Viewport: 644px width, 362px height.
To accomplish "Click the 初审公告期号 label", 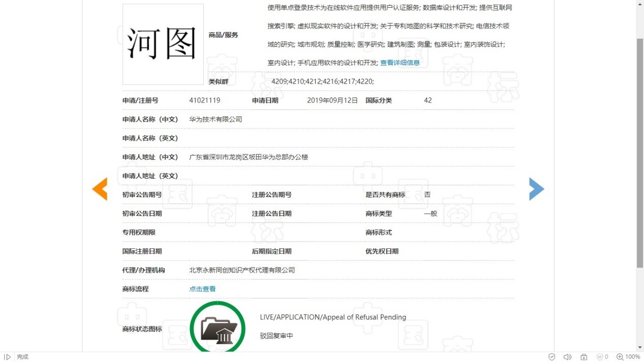I will click(142, 195).
